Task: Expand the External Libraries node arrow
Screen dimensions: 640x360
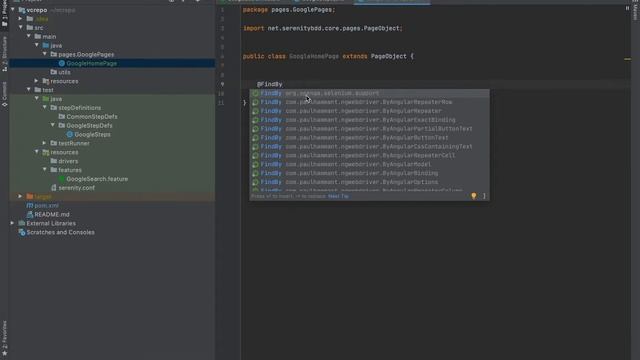Action: coord(12,223)
